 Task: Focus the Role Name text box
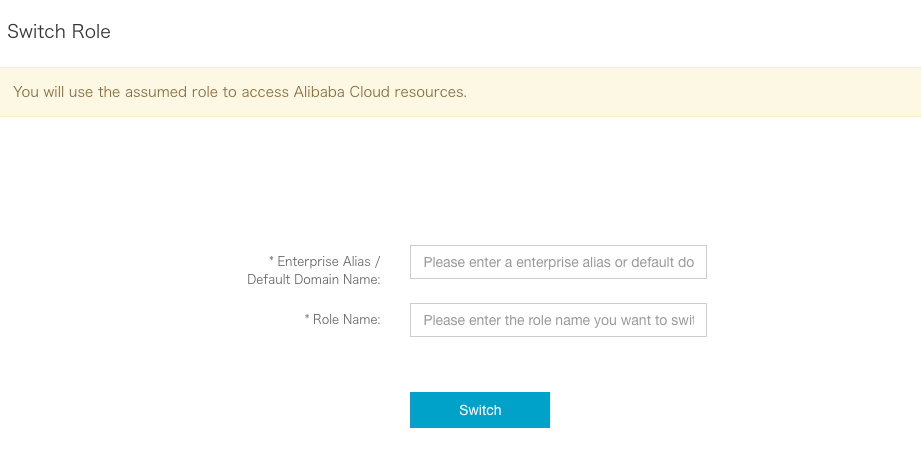point(558,320)
